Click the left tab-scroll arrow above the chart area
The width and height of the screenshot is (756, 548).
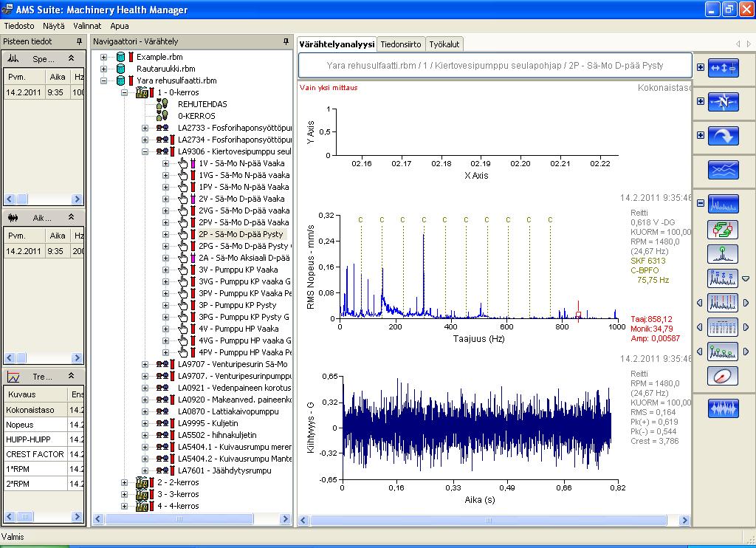coord(738,44)
